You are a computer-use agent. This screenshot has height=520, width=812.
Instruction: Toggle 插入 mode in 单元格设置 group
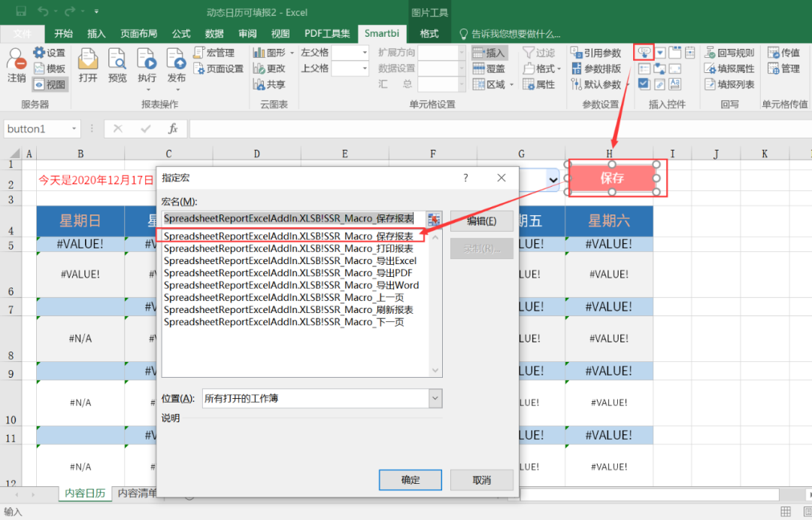(489, 53)
